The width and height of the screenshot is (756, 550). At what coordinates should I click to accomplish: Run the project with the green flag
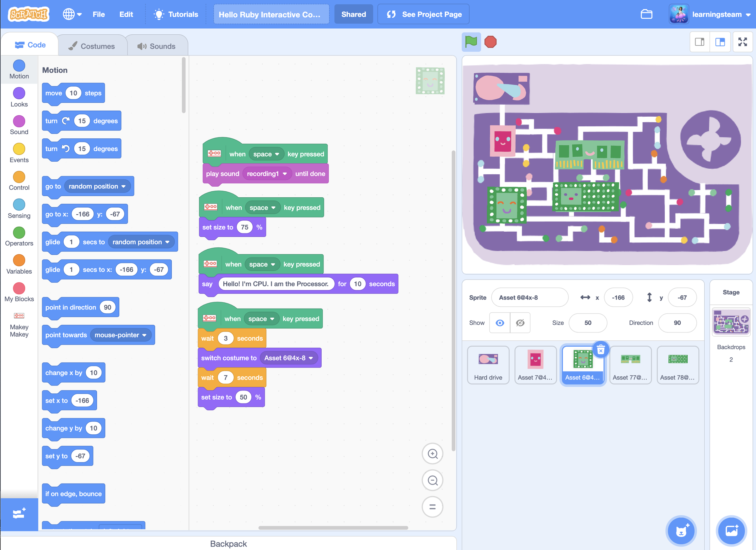tap(471, 42)
